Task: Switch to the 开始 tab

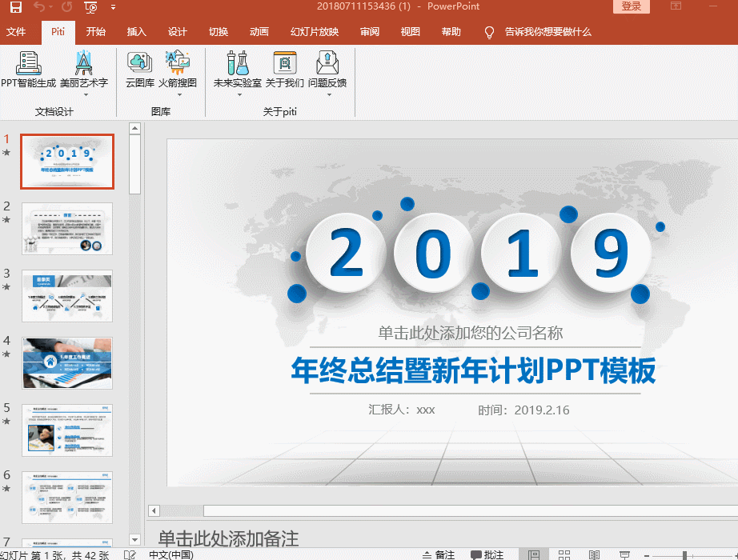Action: coord(95,32)
